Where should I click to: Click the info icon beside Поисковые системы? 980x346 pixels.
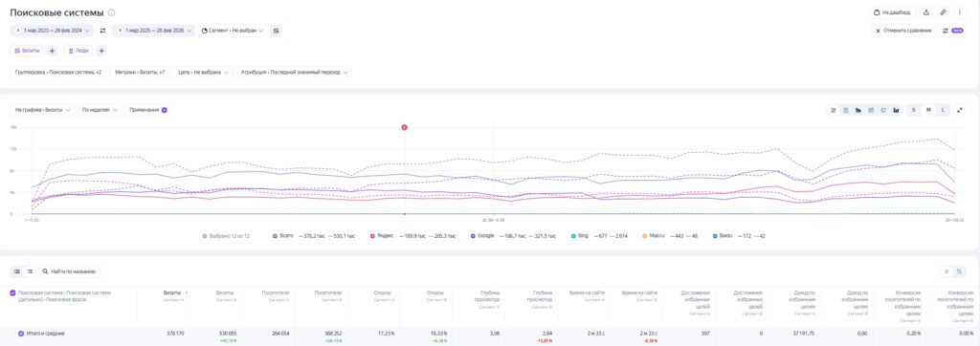pyautogui.click(x=111, y=12)
